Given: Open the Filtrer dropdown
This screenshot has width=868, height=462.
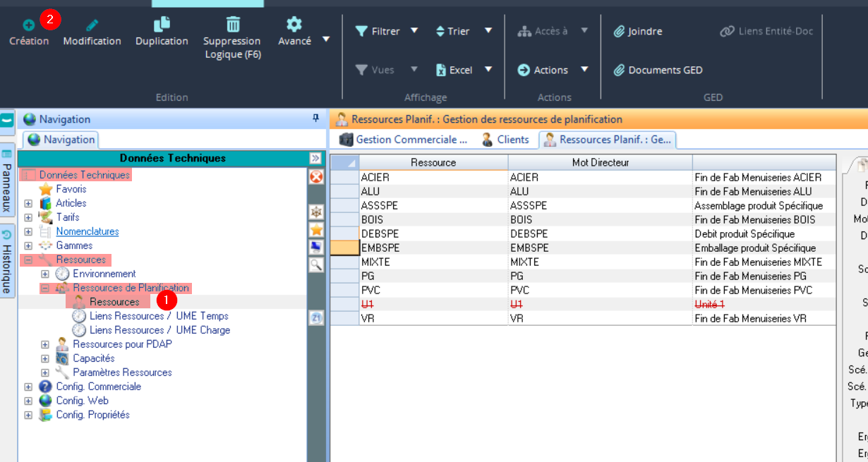Looking at the screenshot, I should [x=414, y=31].
